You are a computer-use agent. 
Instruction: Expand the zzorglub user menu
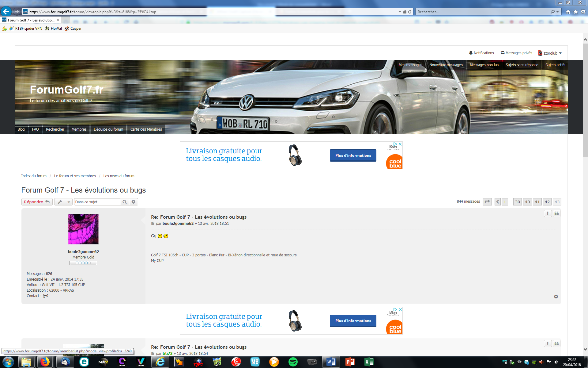[x=550, y=53]
